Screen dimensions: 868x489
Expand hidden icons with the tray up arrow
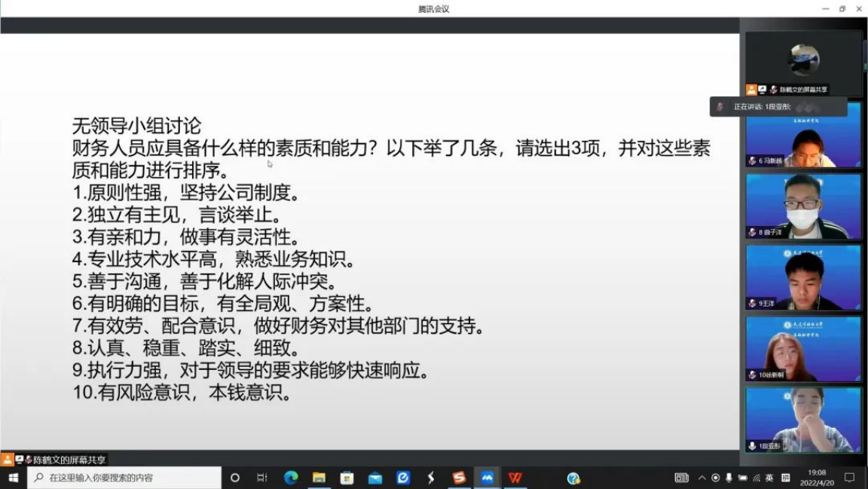pyautogui.click(x=702, y=478)
